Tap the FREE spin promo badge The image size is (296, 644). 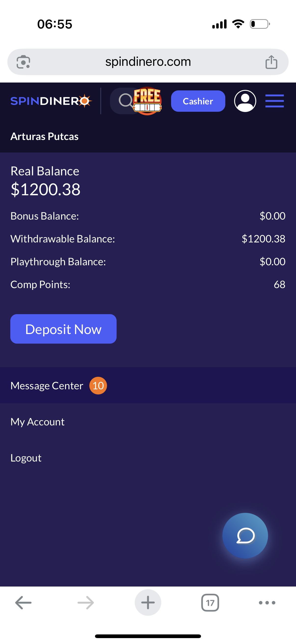148,101
